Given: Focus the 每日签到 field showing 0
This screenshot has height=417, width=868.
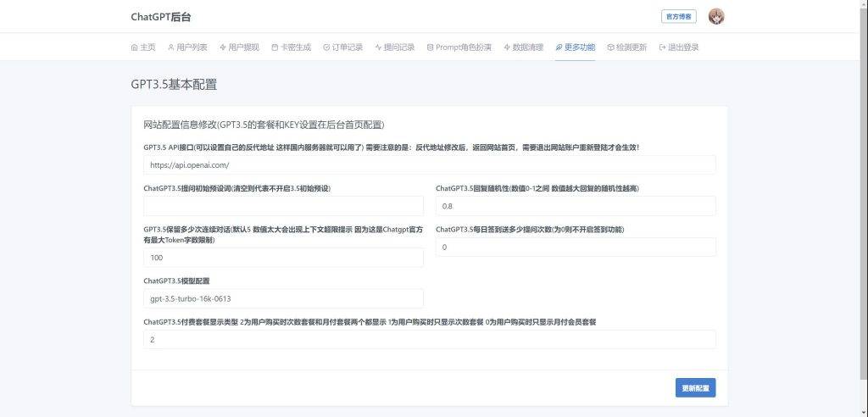Looking at the screenshot, I should (576, 247).
